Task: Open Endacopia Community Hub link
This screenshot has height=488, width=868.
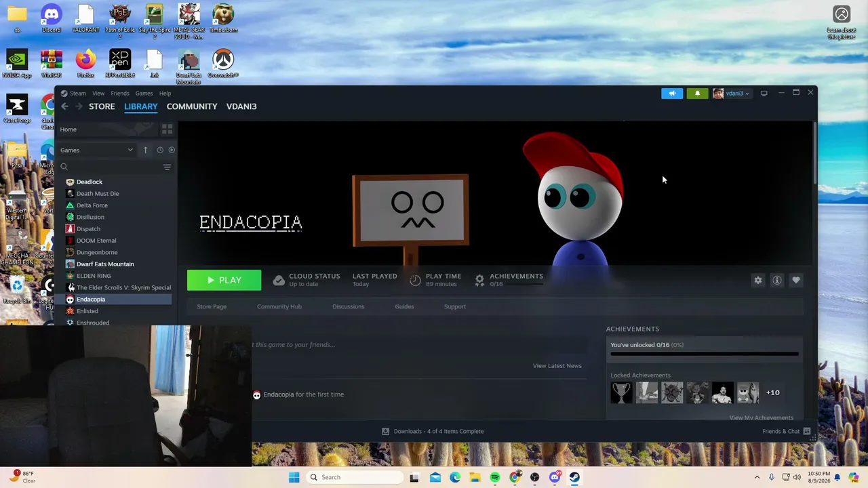Action: tap(279, 306)
